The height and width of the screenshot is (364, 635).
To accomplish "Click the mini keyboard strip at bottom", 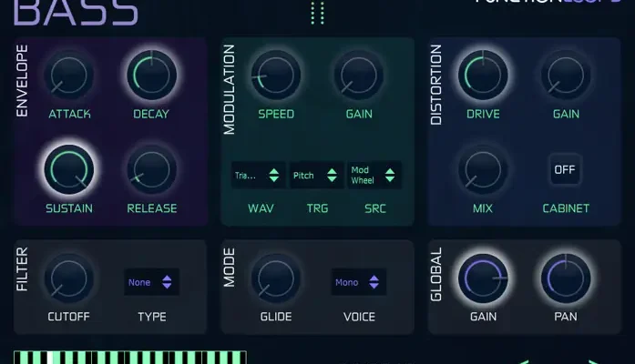I will (x=130, y=358).
